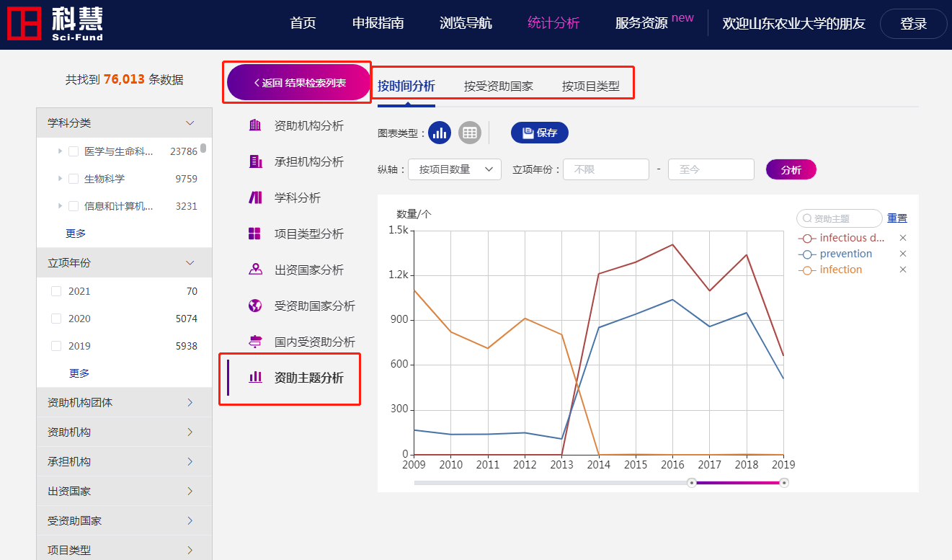
Task: Click the Sci-Fund logo icon
Action: (x=23, y=24)
